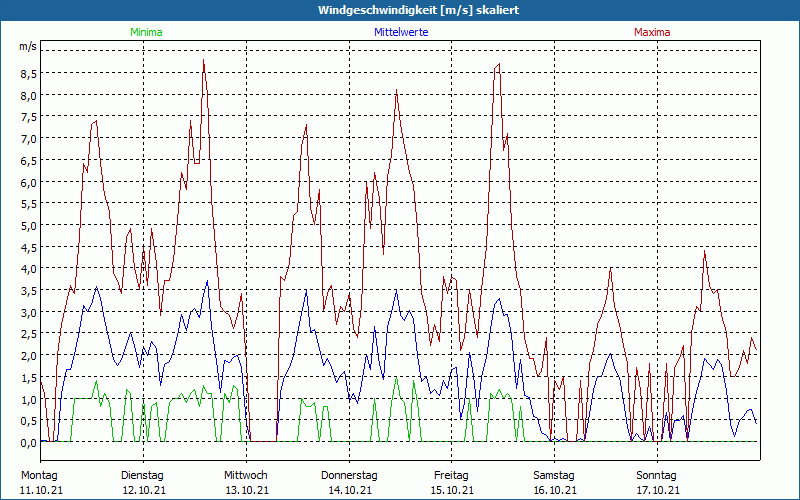The image size is (800, 500).
Task: Click the 1,0 y-axis value
Action: point(28,398)
